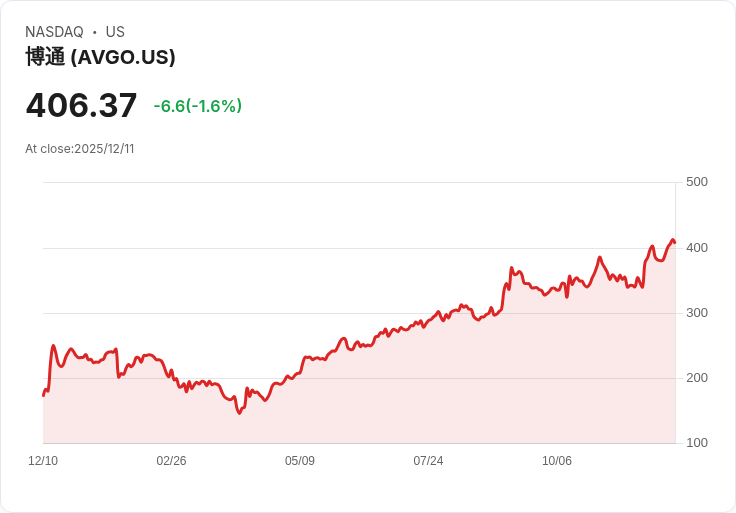736x513 pixels.
Task: Click the 200 y-axis value label
Action: click(x=697, y=378)
